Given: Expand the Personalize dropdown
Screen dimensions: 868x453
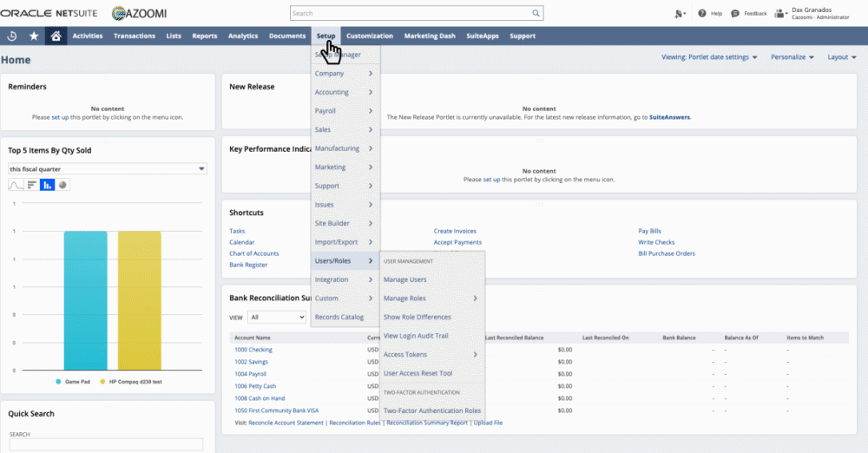Looking at the screenshot, I should [x=792, y=57].
